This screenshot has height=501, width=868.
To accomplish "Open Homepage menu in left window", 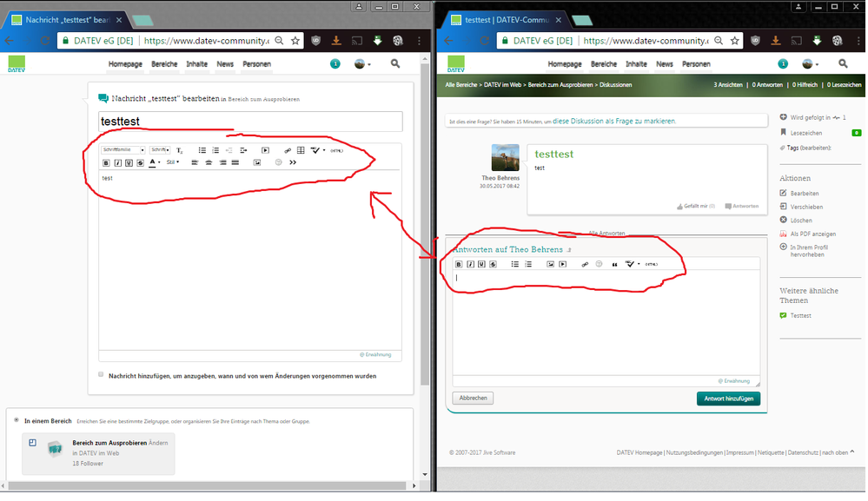I will click(125, 64).
